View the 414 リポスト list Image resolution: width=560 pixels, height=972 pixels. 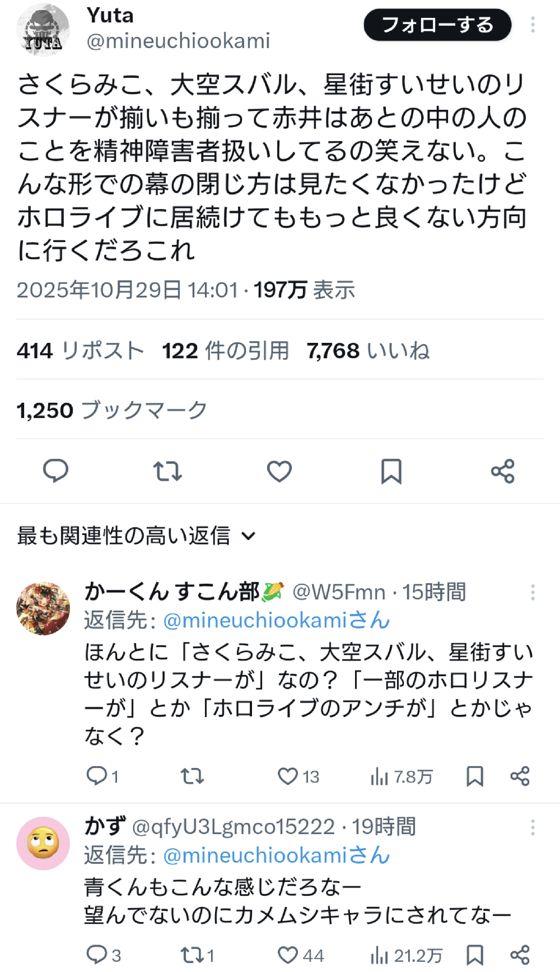[x=80, y=351]
